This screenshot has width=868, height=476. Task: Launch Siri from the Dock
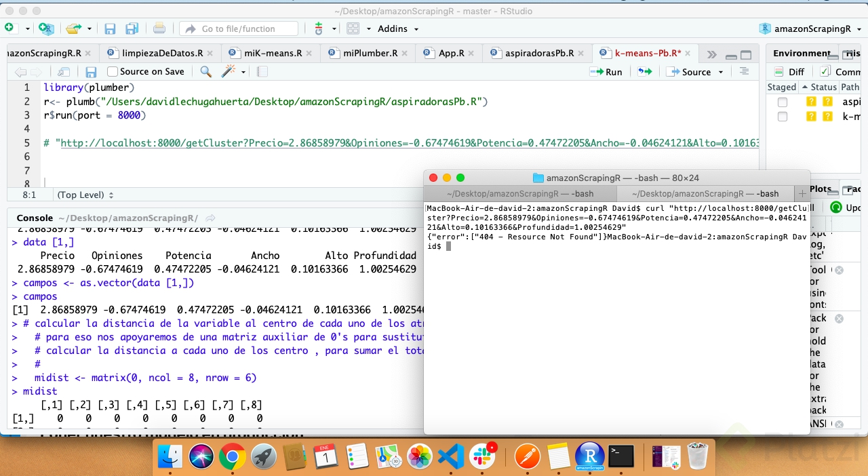click(x=201, y=456)
